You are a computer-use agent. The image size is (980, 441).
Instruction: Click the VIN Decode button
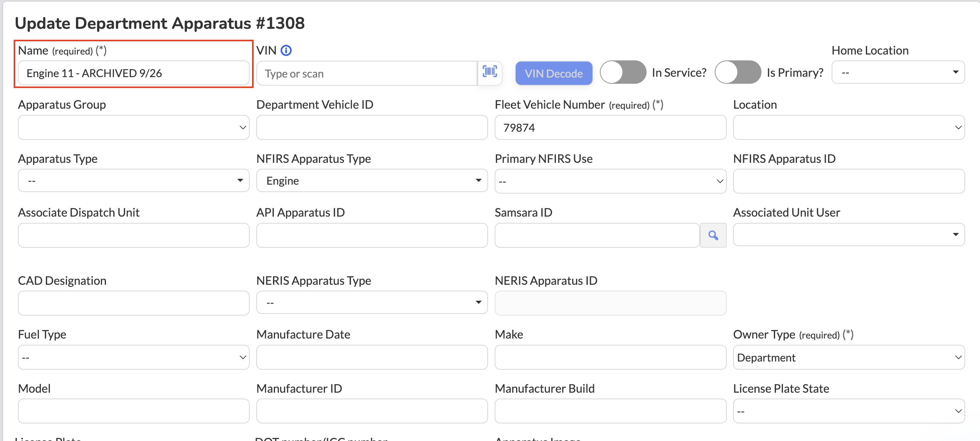click(553, 73)
